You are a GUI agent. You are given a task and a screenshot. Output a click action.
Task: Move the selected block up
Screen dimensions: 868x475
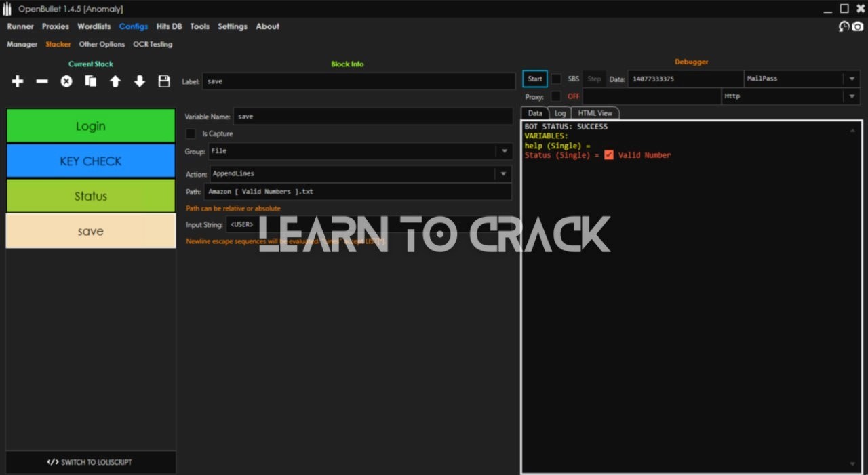[115, 81]
